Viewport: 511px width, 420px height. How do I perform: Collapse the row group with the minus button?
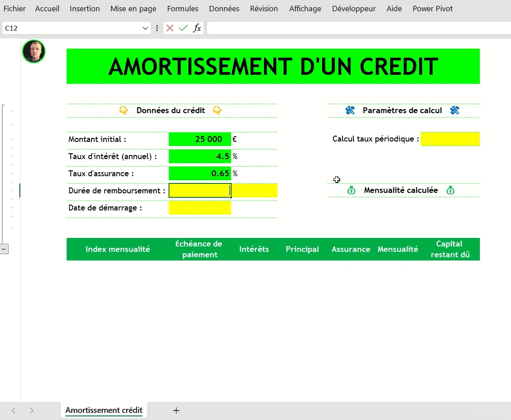4,249
